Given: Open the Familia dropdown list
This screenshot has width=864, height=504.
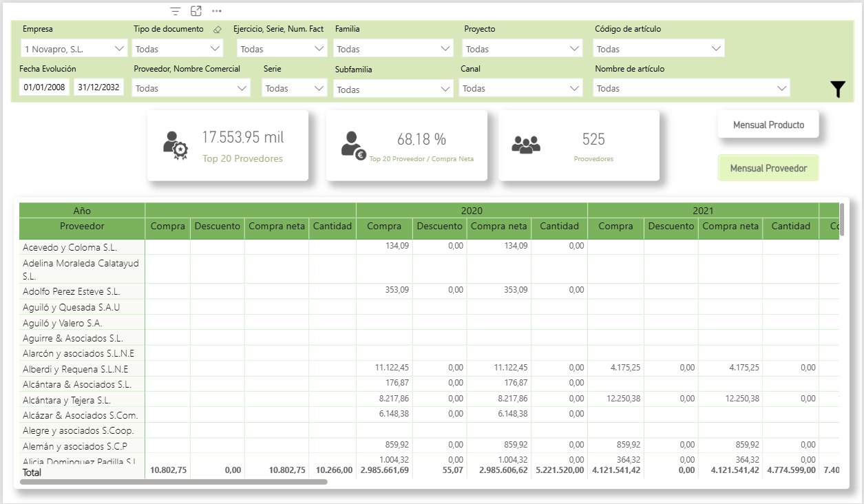Looking at the screenshot, I should click(445, 49).
